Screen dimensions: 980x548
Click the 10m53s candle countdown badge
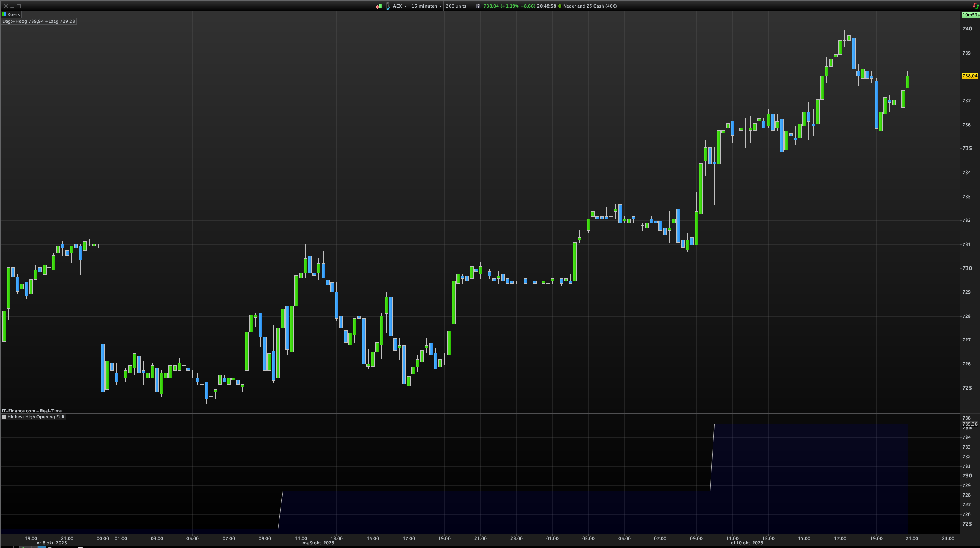coord(970,15)
